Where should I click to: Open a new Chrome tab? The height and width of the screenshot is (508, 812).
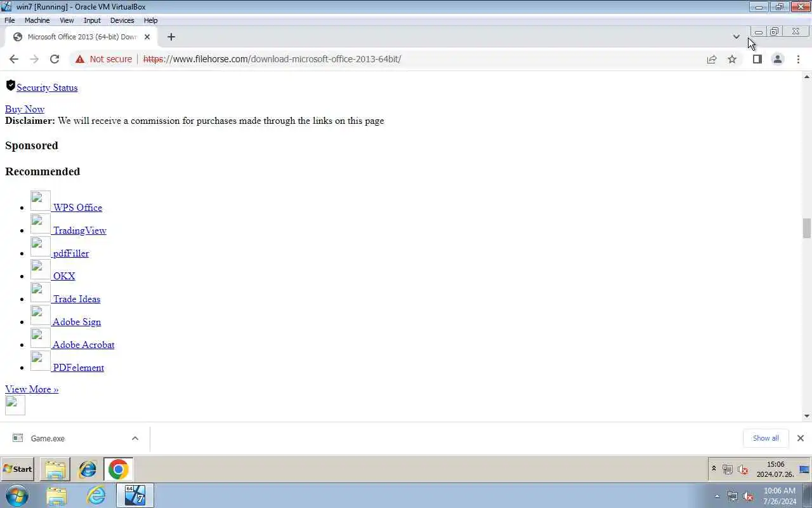171,37
